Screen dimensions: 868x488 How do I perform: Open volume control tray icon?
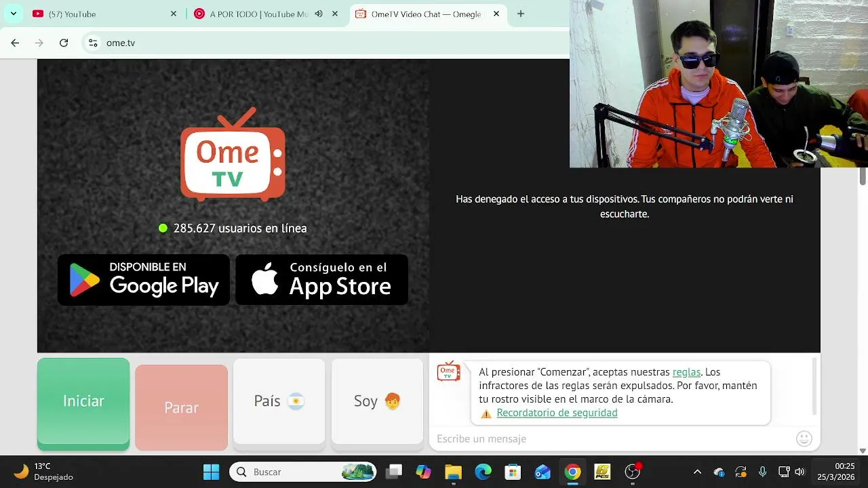coord(800,472)
